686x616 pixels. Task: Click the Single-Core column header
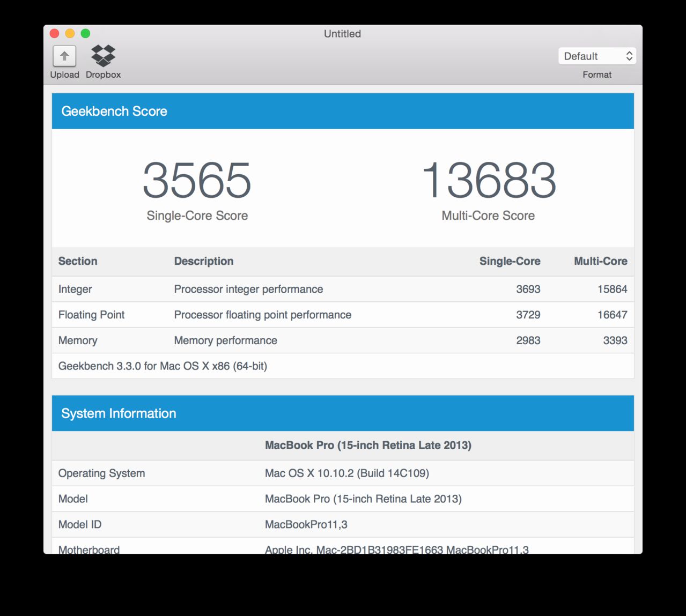click(510, 261)
